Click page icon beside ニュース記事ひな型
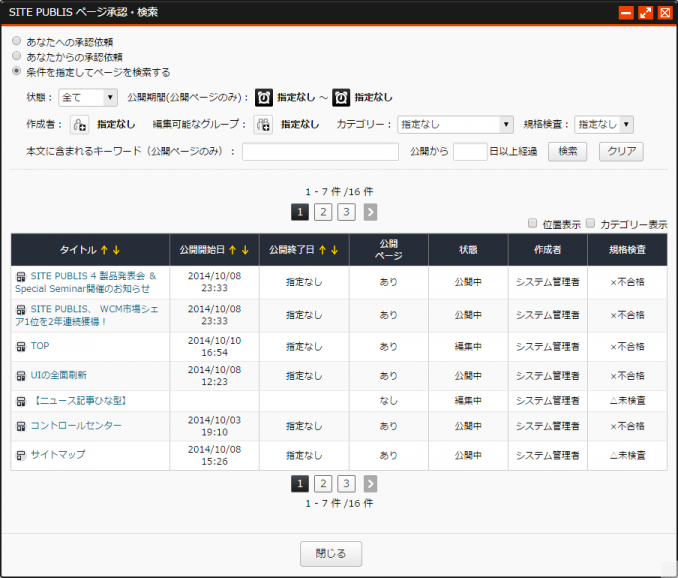 21,402
